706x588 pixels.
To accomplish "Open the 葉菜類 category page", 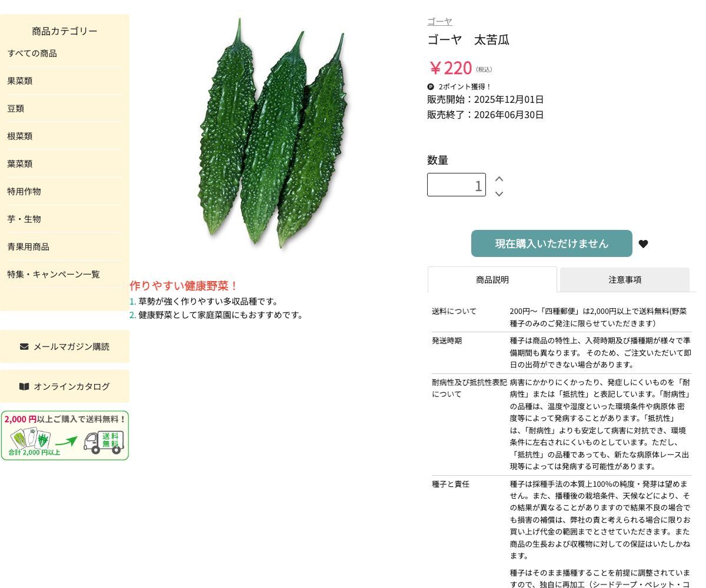I will pos(19,163).
